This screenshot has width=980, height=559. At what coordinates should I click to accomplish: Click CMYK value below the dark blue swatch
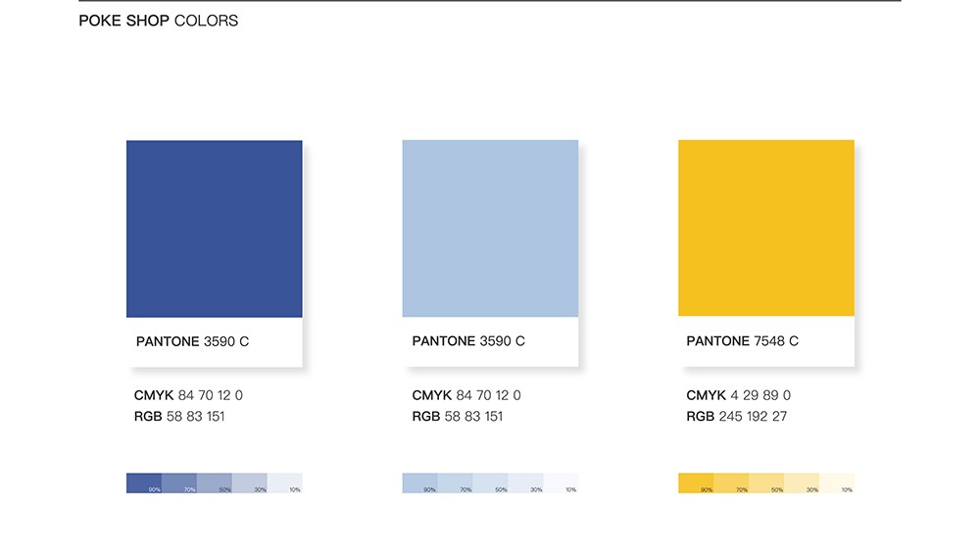coord(188,396)
